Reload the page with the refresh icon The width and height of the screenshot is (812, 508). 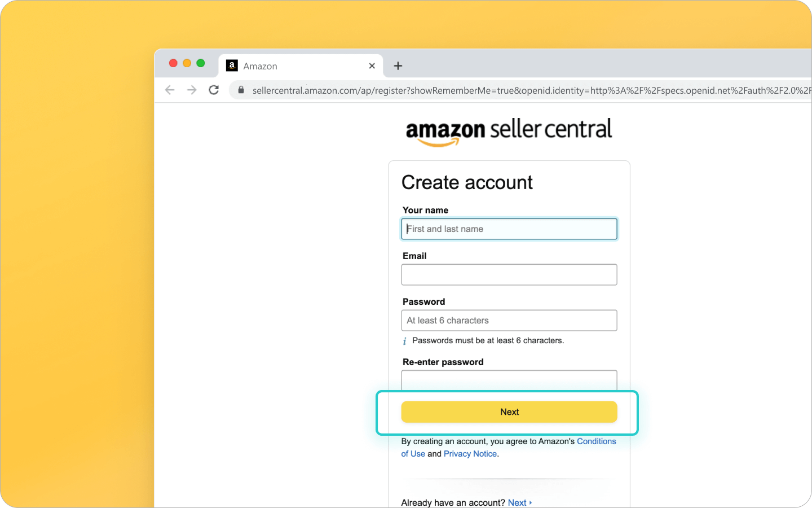[x=214, y=90]
